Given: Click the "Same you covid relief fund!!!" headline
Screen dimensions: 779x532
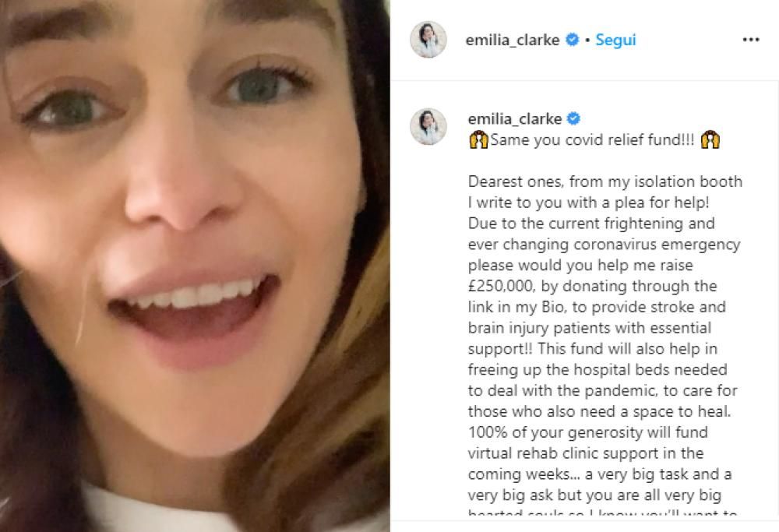Looking at the screenshot, I should pyautogui.click(x=594, y=141).
